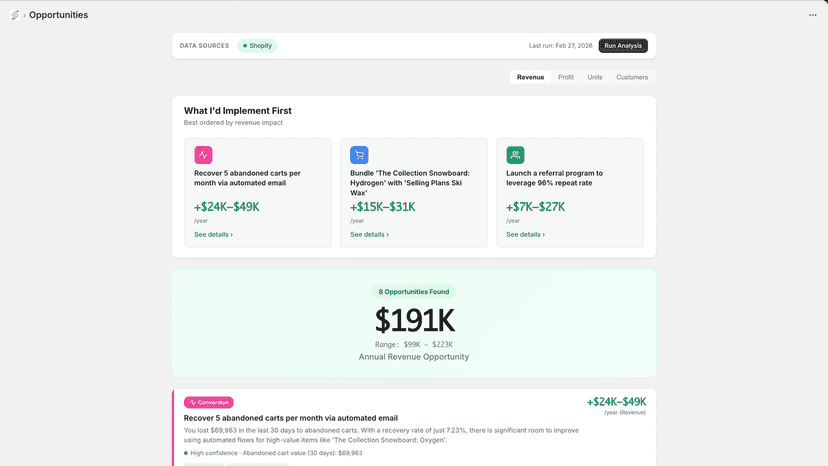828x466 pixels.
Task: Open the three-dot more options menu
Action: click(813, 15)
